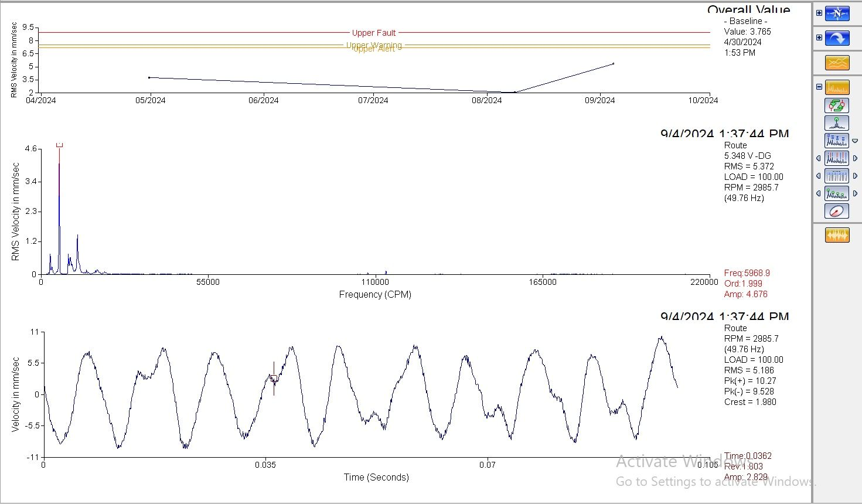Click the blue curved arrow icon
This screenshot has height=504, width=862.
pyautogui.click(x=837, y=38)
